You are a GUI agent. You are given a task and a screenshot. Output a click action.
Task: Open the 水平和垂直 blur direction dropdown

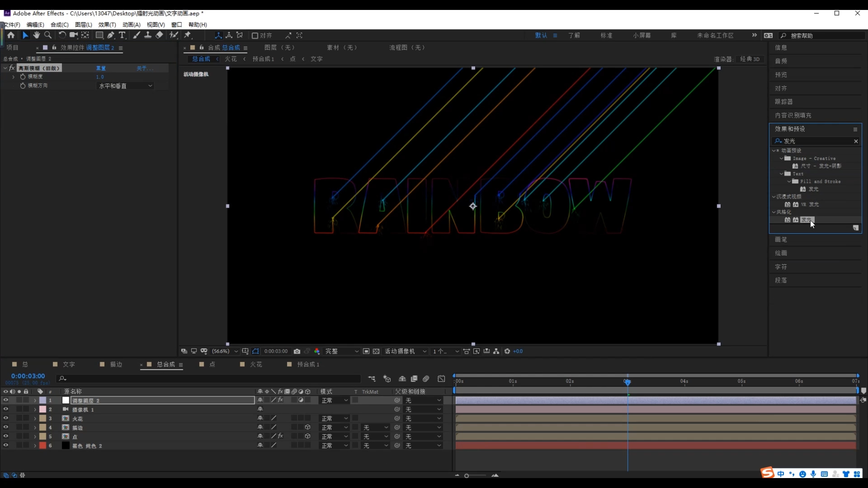126,86
